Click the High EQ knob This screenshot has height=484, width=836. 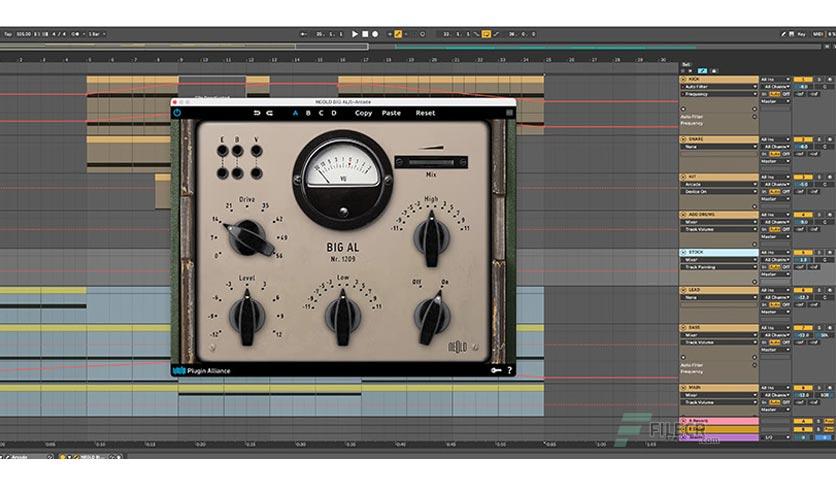(431, 238)
